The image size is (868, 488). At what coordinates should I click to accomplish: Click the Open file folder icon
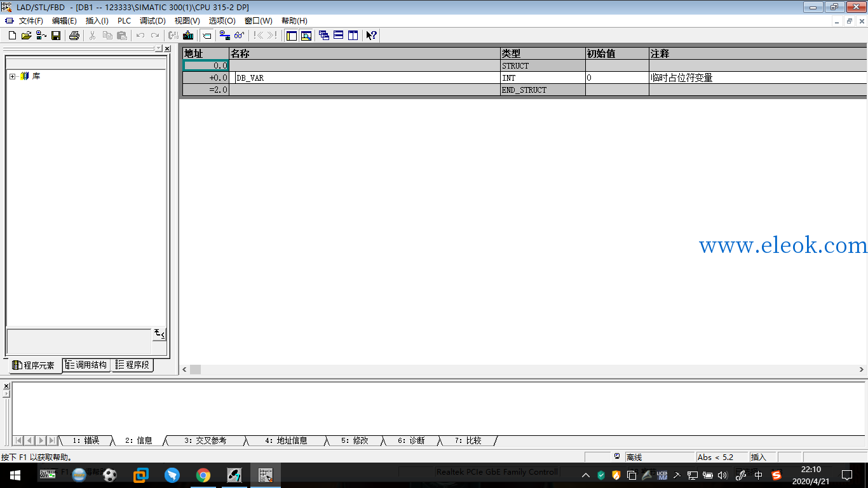27,36
